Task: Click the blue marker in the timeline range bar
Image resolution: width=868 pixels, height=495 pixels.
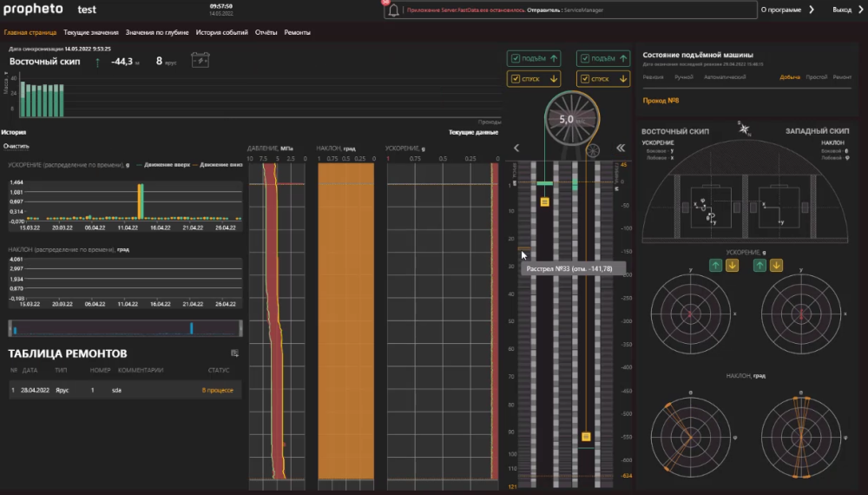Action: coord(192,328)
